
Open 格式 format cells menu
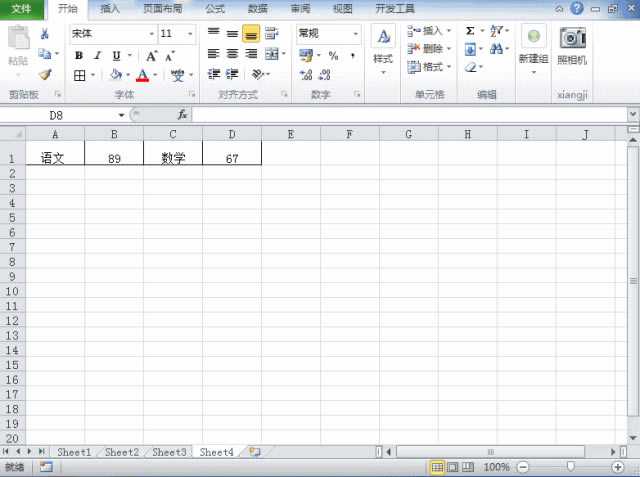click(x=429, y=67)
